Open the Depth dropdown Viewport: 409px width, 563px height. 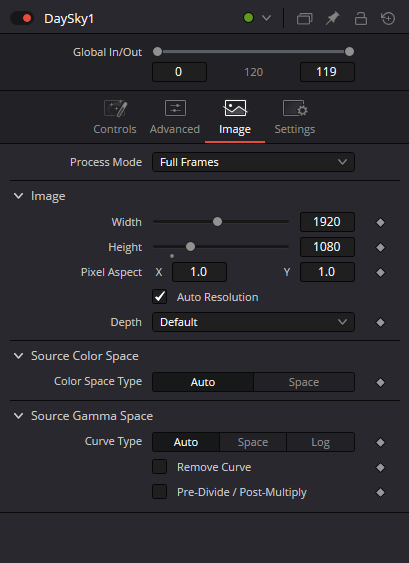(253, 322)
